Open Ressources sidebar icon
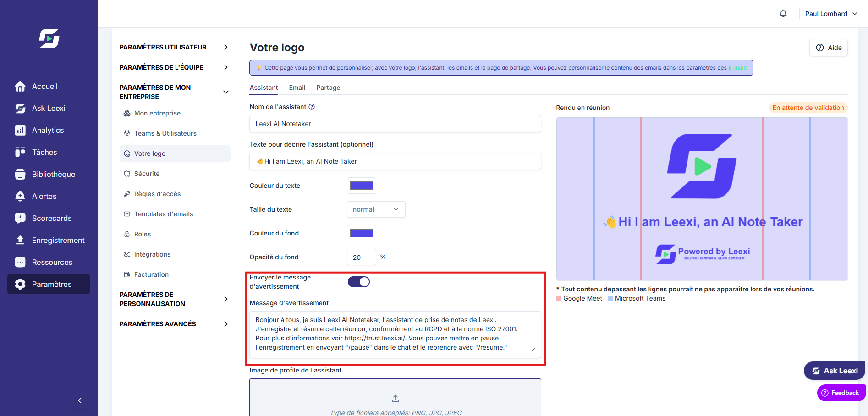 [x=20, y=262]
